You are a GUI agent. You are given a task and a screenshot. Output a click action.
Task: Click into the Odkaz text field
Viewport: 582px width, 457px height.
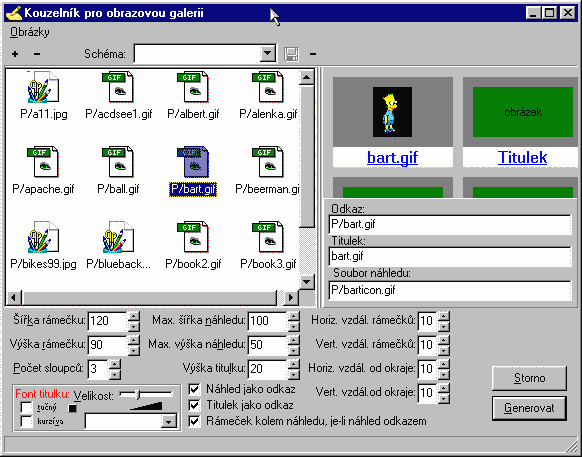[x=450, y=225]
